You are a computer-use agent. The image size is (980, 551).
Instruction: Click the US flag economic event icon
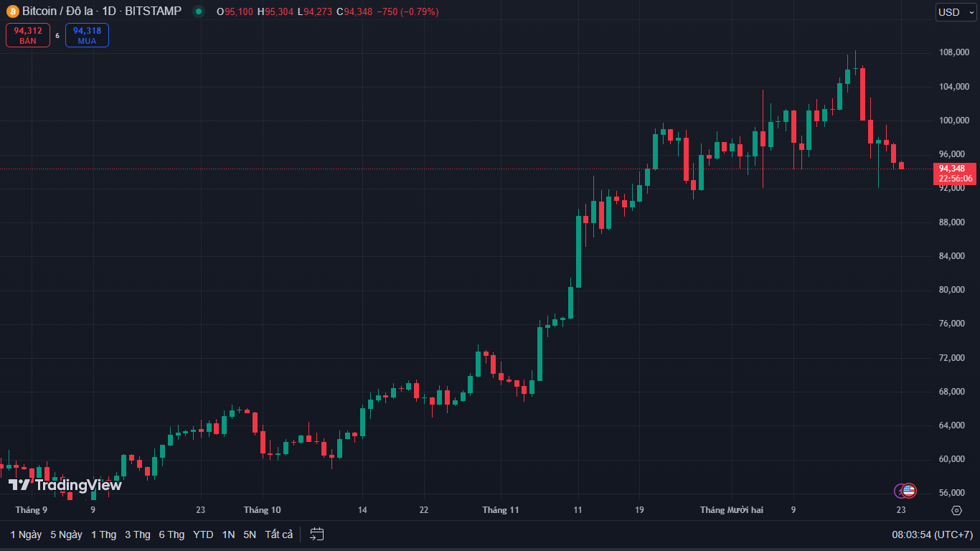pos(909,491)
